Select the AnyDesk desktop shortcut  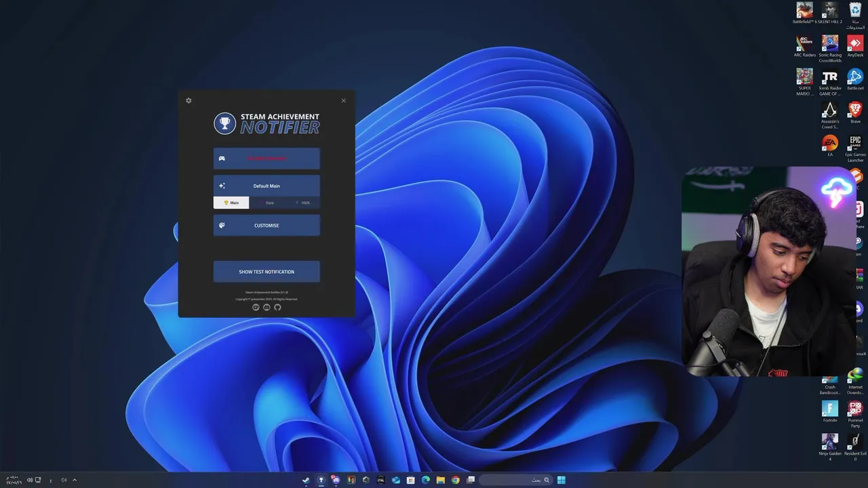click(x=855, y=47)
